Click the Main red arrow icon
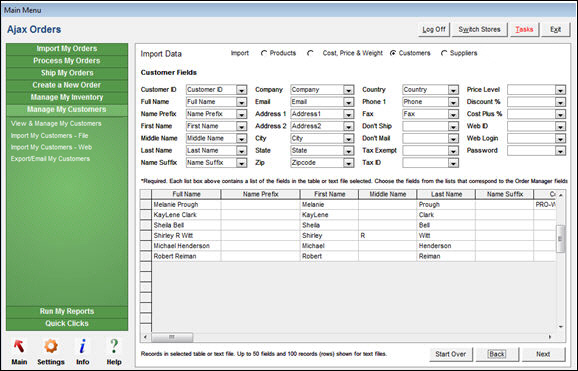Image resolution: width=578 pixels, height=371 pixels. [x=19, y=346]
